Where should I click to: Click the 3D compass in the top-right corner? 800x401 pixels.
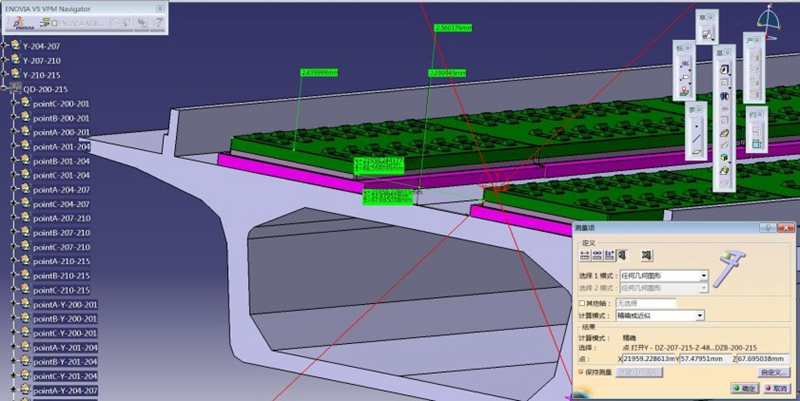click(x=768, y=22)
